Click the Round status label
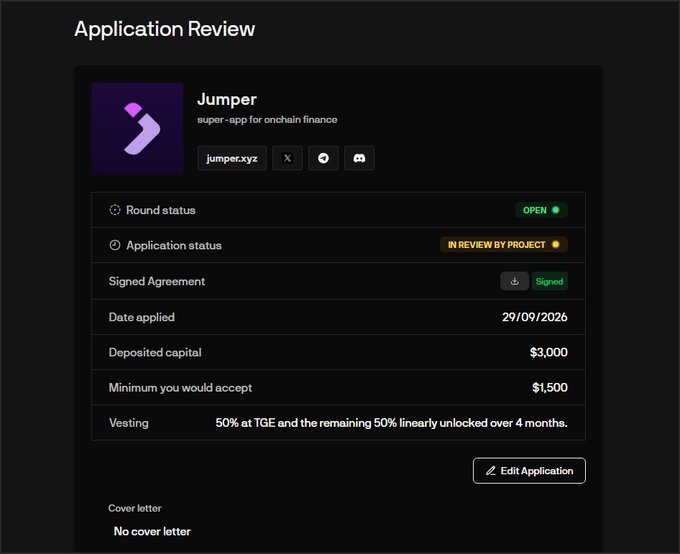This screenshot has height=554, width=680. click(161, 210)
